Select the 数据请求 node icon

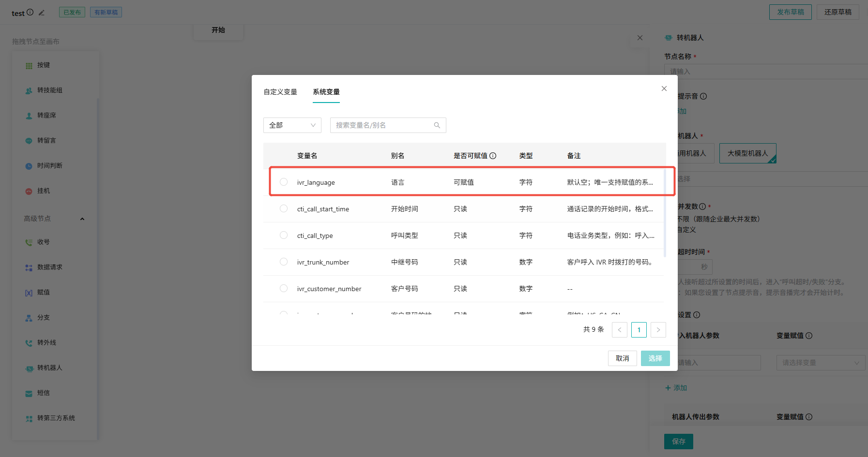29,267
